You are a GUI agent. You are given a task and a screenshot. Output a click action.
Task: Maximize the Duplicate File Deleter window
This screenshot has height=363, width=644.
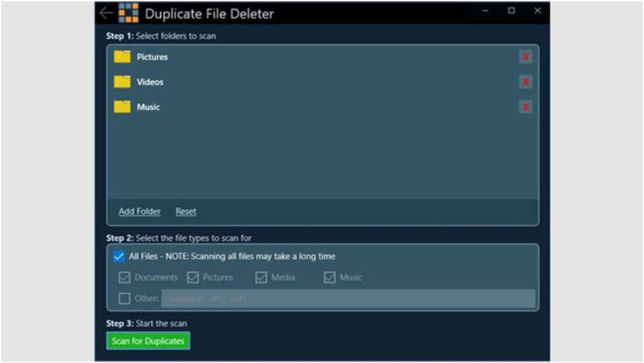(x=512, y=11)
